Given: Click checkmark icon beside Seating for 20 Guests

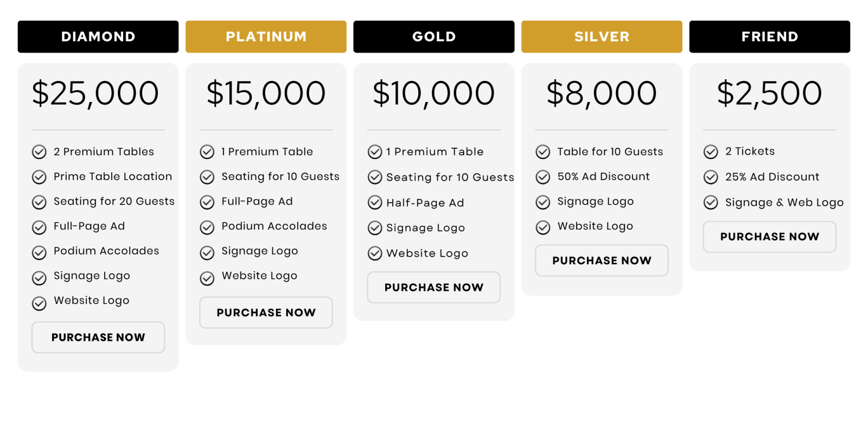Looking at the screenshot, I should click(39, 202).
